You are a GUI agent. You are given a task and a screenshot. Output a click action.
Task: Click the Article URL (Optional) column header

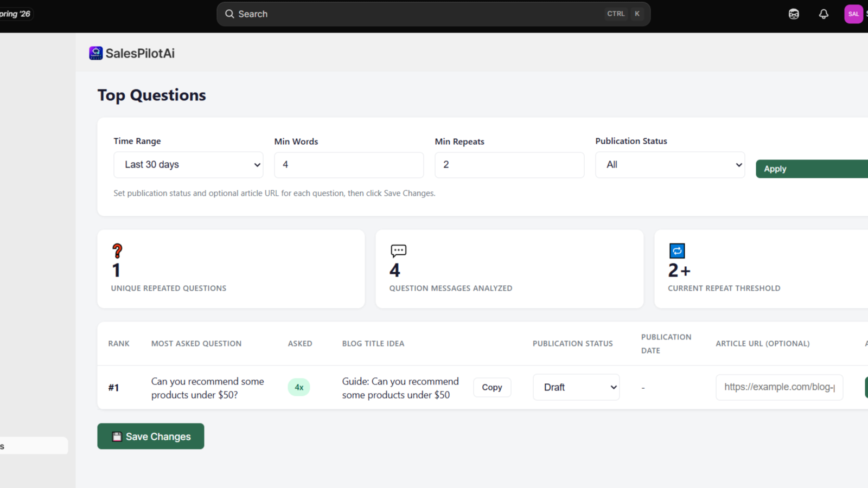[763, 344]
